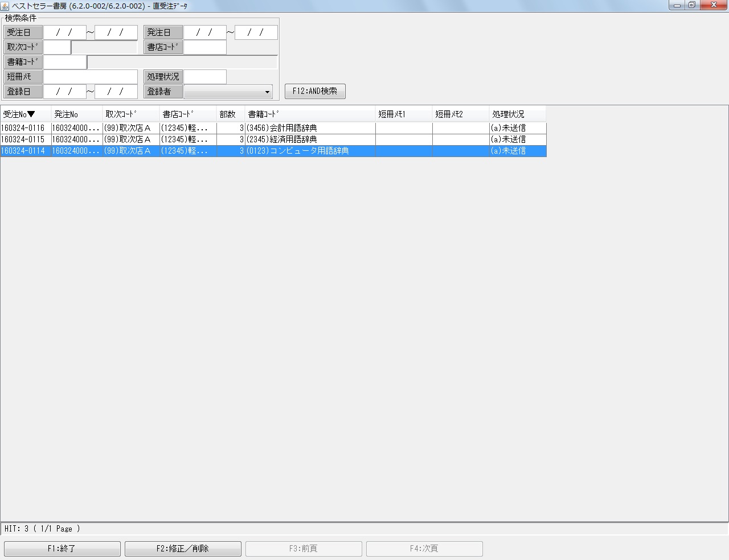729x560 pixels.
Task: Click the Java application icon in title bar
Action: coord(6,6)
